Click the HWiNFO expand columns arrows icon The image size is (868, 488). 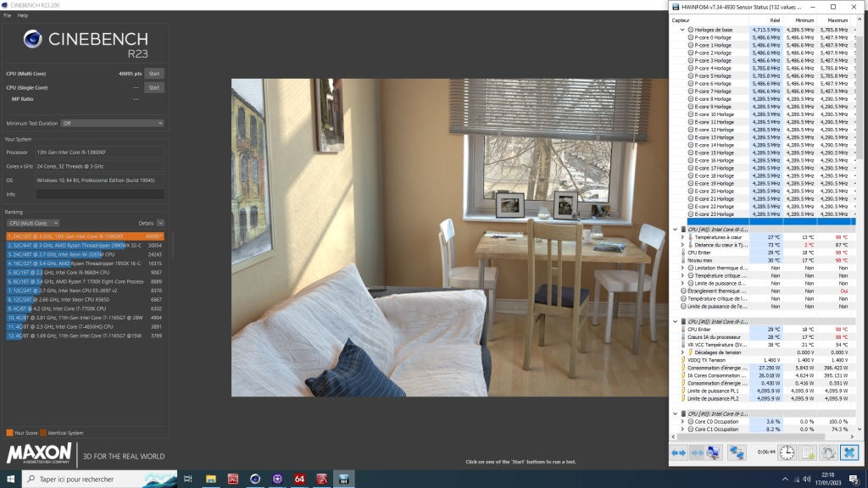(x=679, y=453)
